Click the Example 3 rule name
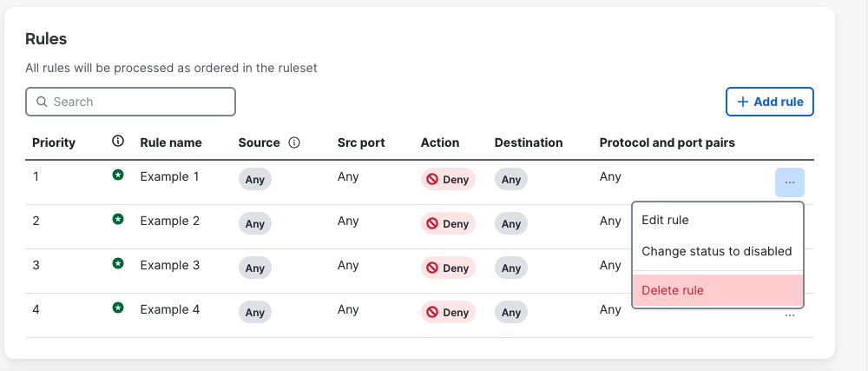This screenshot has height=371, width=868. [x=169, y=265]
